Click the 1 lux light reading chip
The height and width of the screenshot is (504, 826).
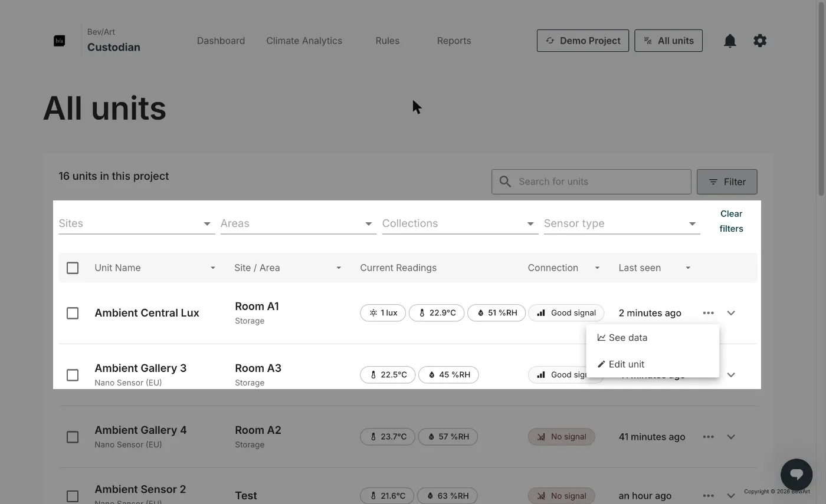point(383,313)
